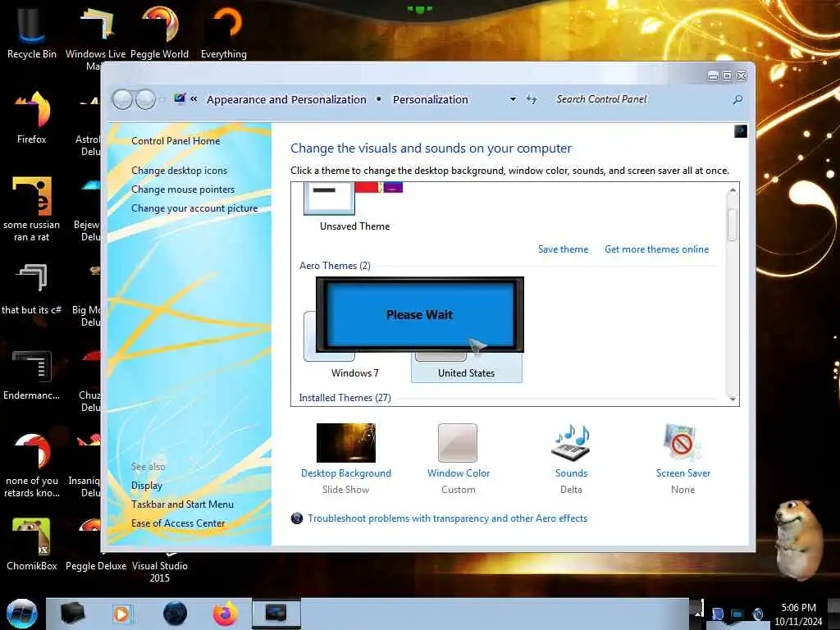Launch Firefox from the desktop
The height and width of the screenshot is (630, 840).
tap(32, 118)
